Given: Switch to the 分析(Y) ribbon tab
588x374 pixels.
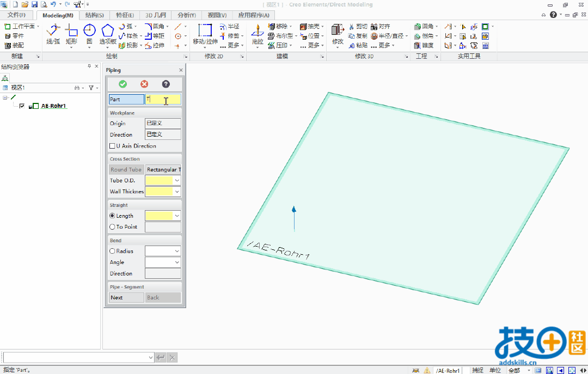Looking at the screenshot, I should tap(186, 15).
